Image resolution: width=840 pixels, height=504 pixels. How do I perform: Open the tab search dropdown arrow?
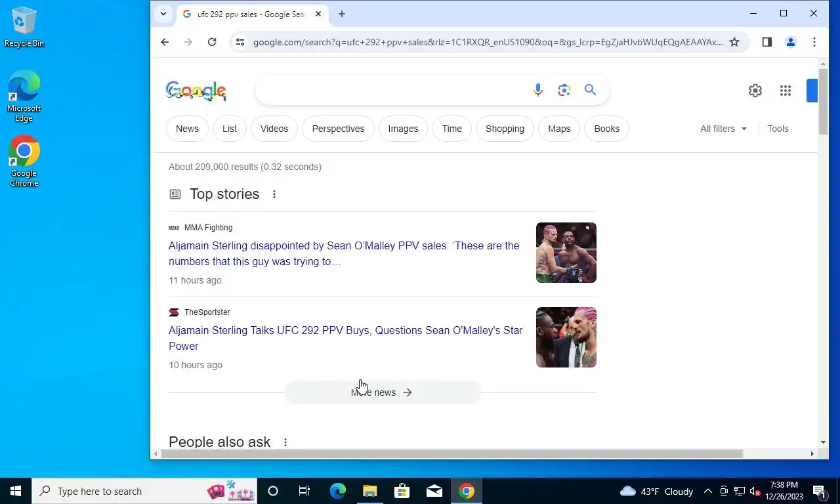pyautogui.click(x=163, y=14)
